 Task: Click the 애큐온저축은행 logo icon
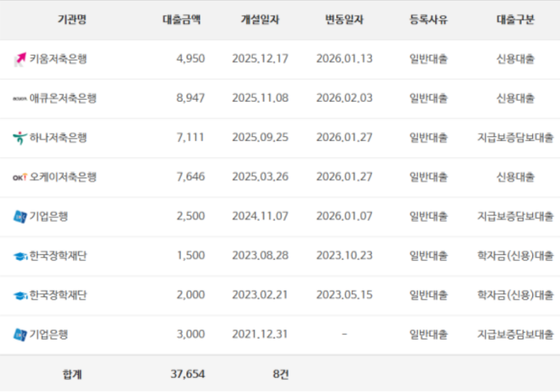pos(19,99)
